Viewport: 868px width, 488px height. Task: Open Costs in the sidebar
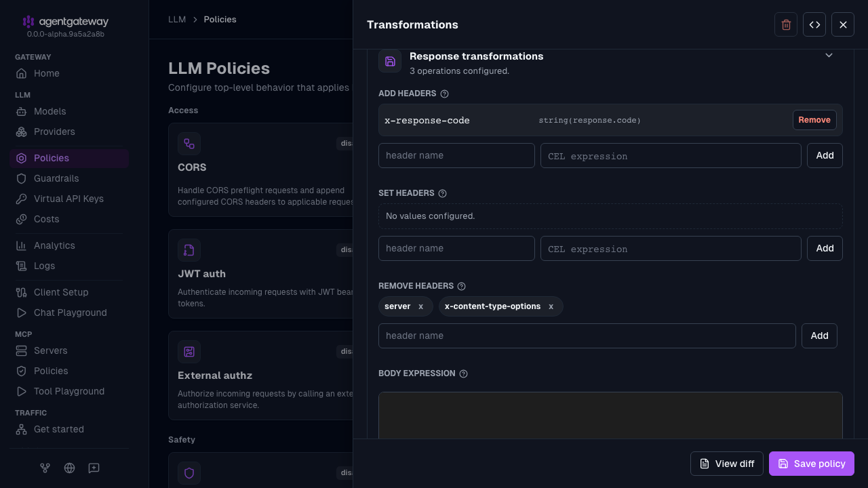coord(69,219)
